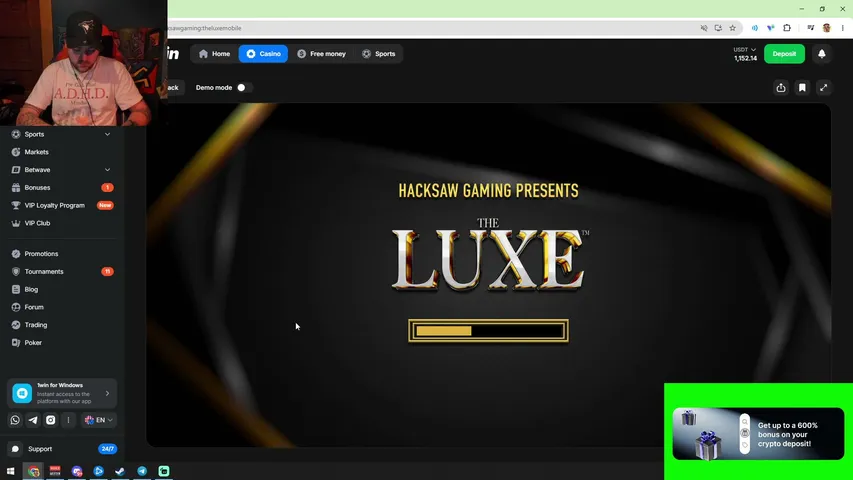Toggle Demo mode switch

coord(244,88)
